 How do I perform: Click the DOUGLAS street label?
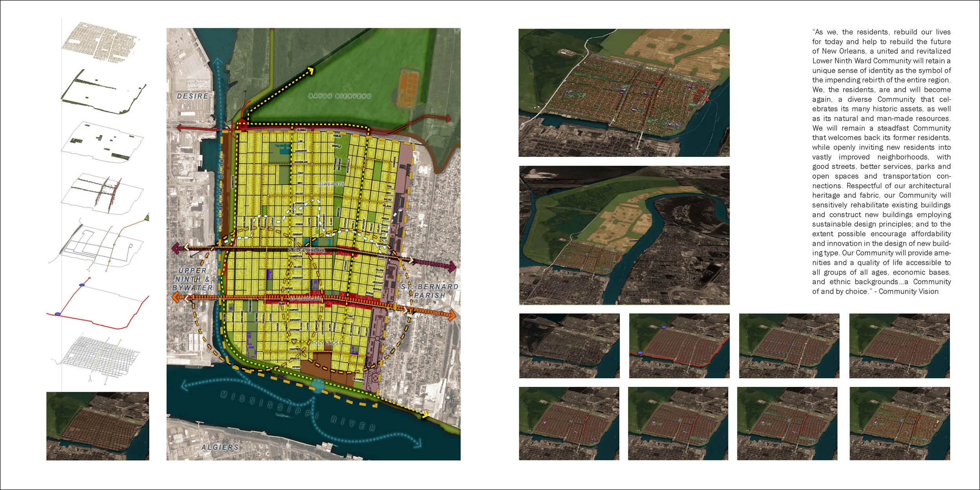[x=295, y=358]
